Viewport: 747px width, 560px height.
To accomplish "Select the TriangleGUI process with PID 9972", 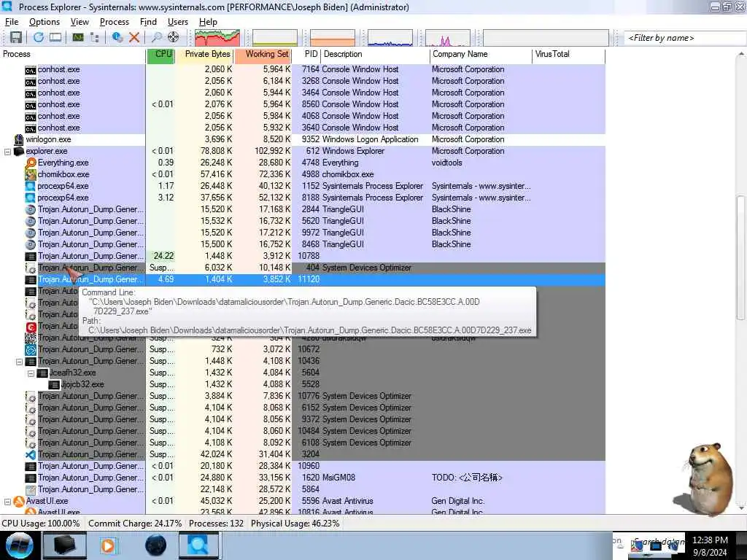I will (303, 233).
